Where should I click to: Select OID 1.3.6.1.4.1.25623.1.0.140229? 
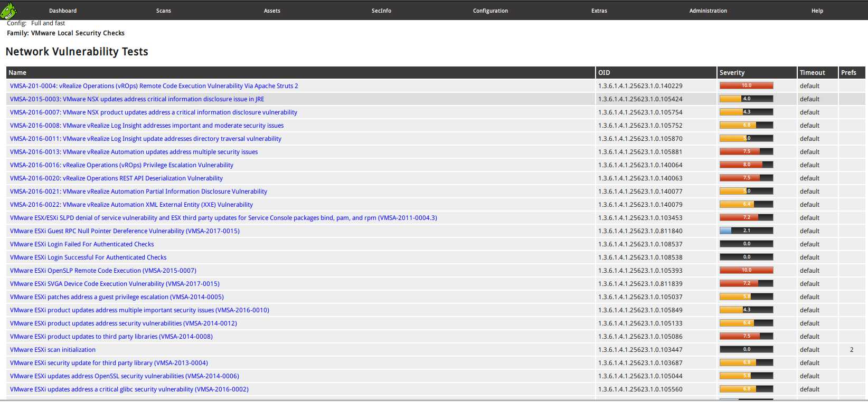pyautogui.click(x=640, y=86)
